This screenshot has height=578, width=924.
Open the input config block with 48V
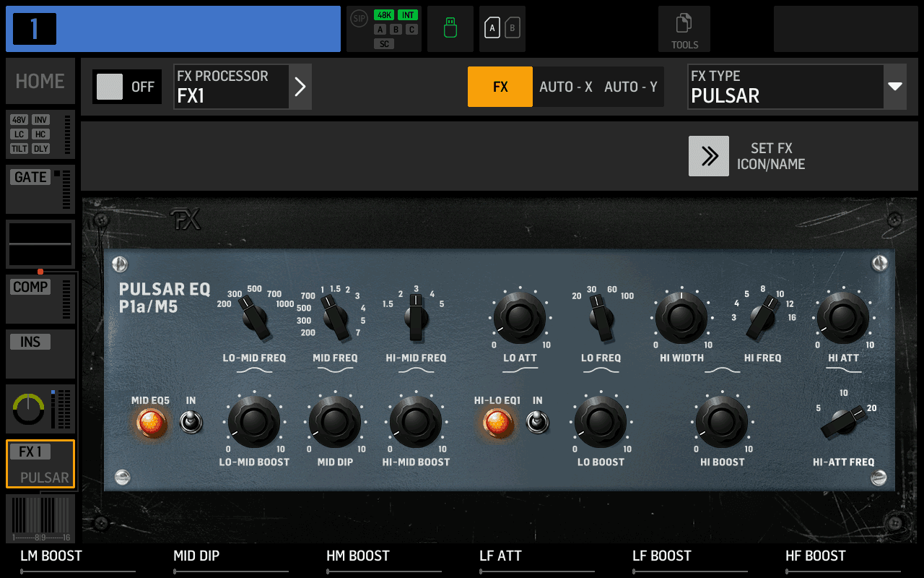[x=40, y=134]
